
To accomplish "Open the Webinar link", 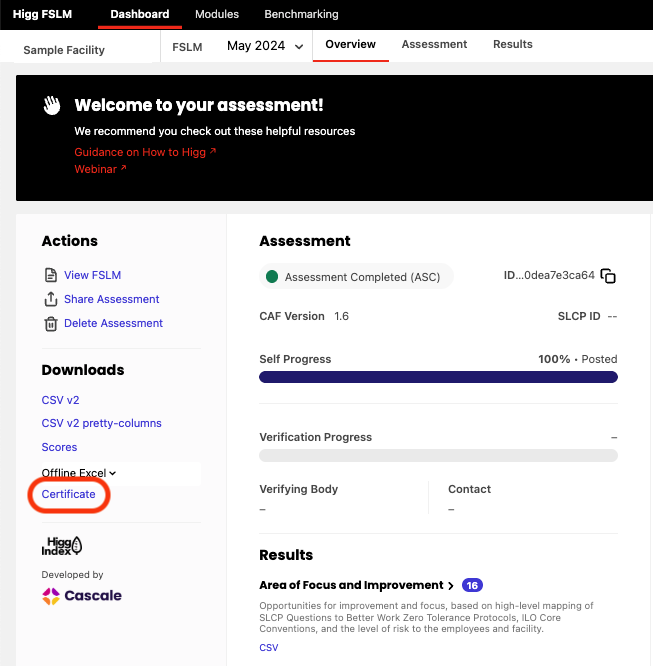I will pyautogui.click(x=100, y=169).
